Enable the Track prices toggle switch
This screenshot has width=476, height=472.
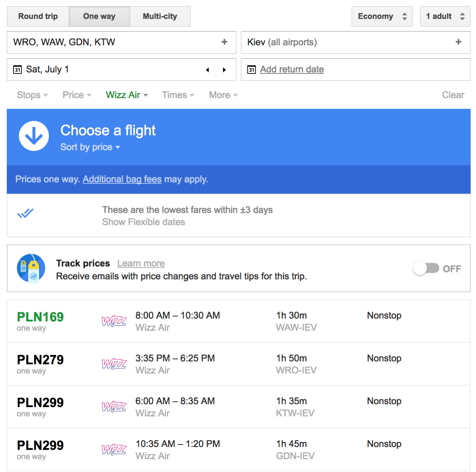click(426, 268)
